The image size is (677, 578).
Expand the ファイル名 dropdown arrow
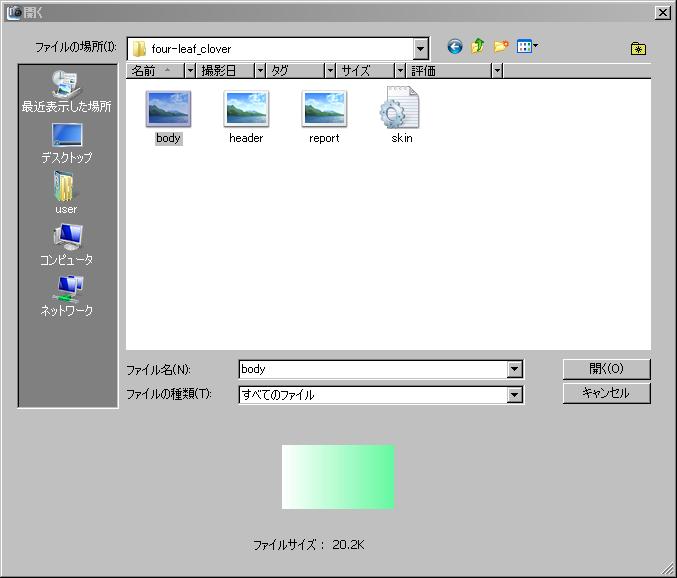click(x=514, y=369)
